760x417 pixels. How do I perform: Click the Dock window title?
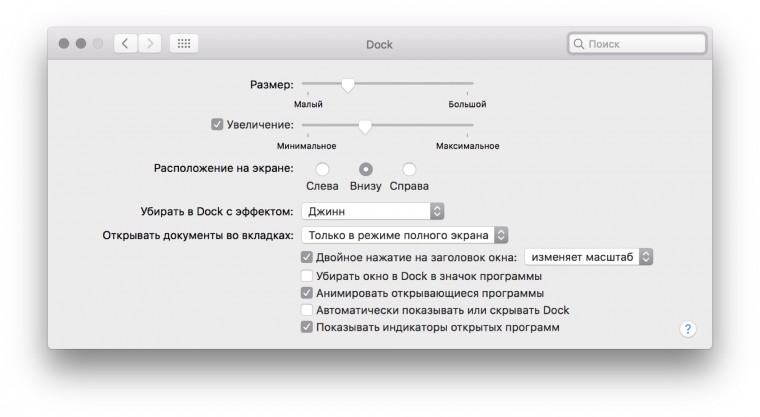[x=379, y=45]
